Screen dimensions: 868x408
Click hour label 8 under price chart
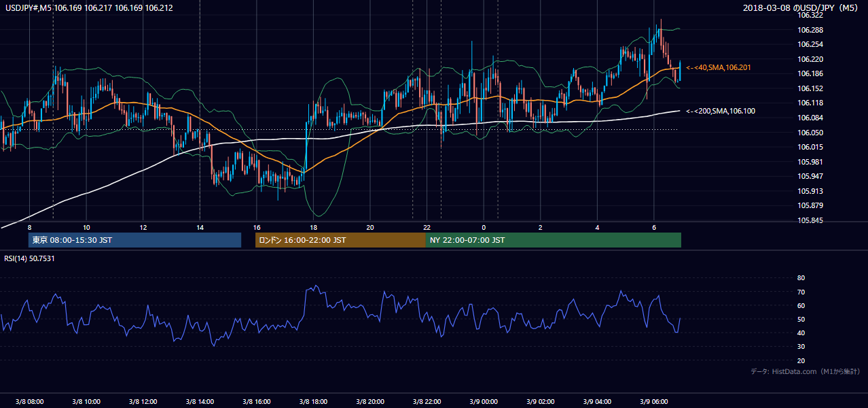[29, 227]
